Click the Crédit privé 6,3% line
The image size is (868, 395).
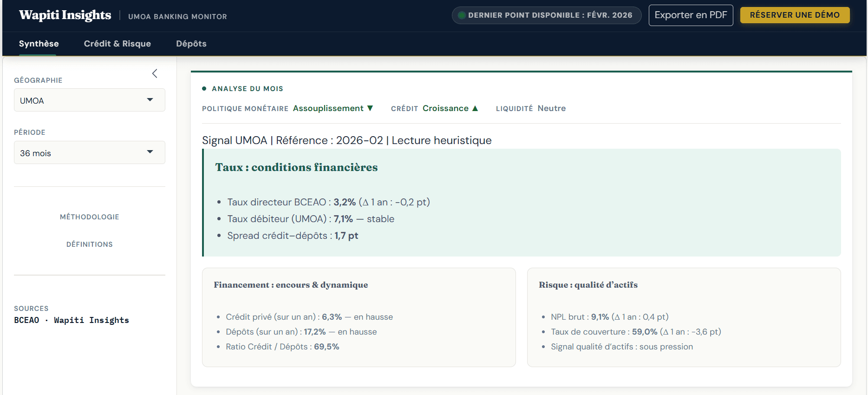pos(309,317)
